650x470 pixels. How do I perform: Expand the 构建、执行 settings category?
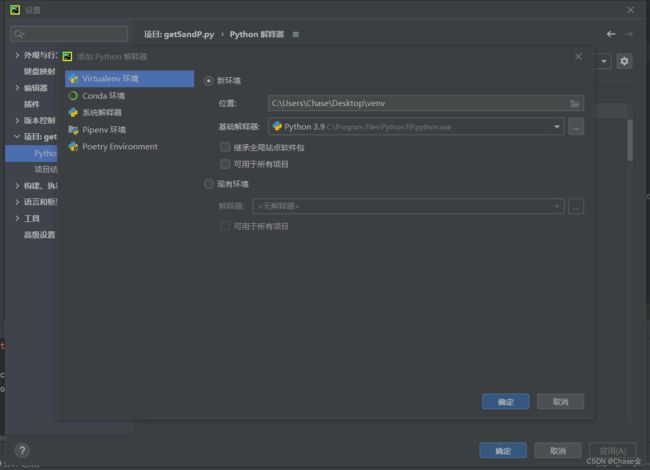click(x=17, y=186)
